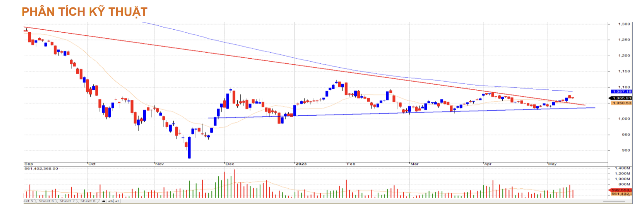This screenshot has height=209, width=644.
Task: Click the red 592,553 volume marker
Action: point(621,190)
